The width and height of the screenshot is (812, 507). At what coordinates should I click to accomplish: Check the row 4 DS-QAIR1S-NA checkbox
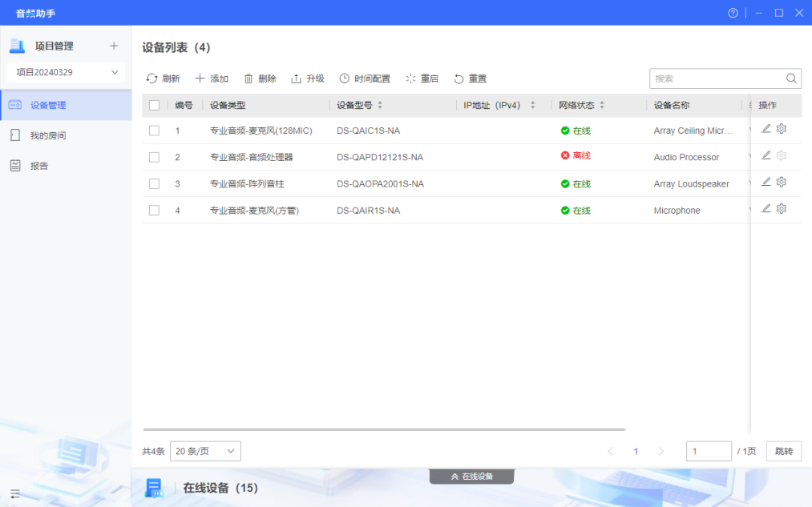155,211
